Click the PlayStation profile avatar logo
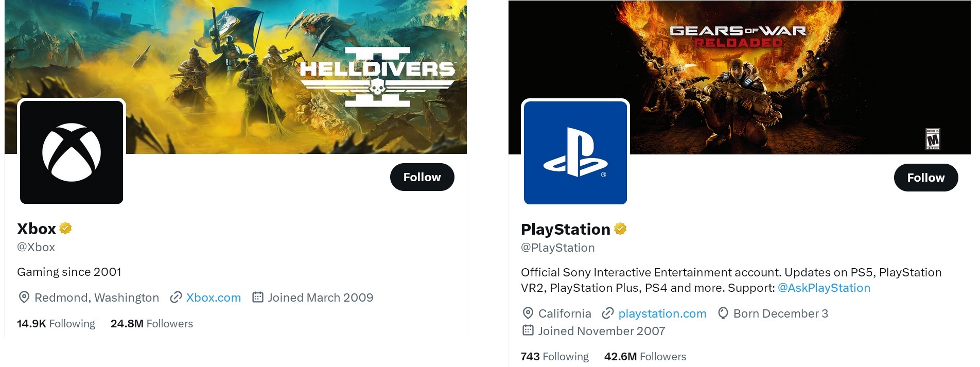Image resolution: width=980 pixels, height=367 pixels. [x=575, y=153]
